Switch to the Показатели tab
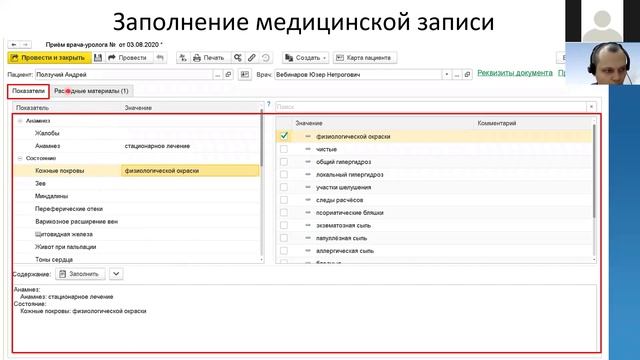Screen dimensions: 640x360 point(28,91)
